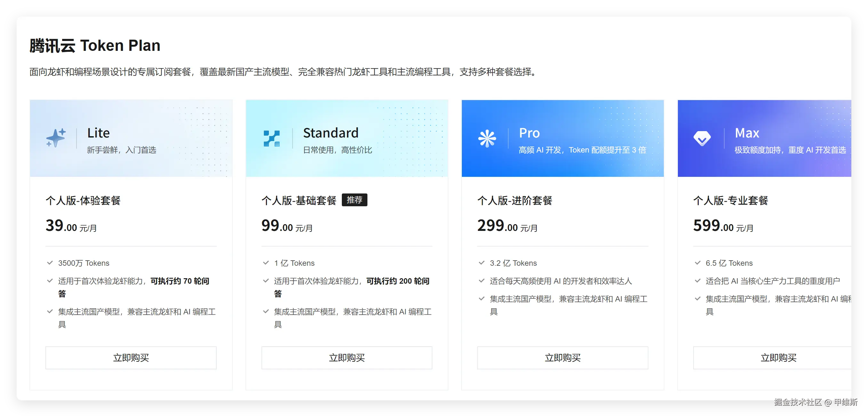Click checkmark icon beside 3.2 亿 Tokens

coord(481,263)
